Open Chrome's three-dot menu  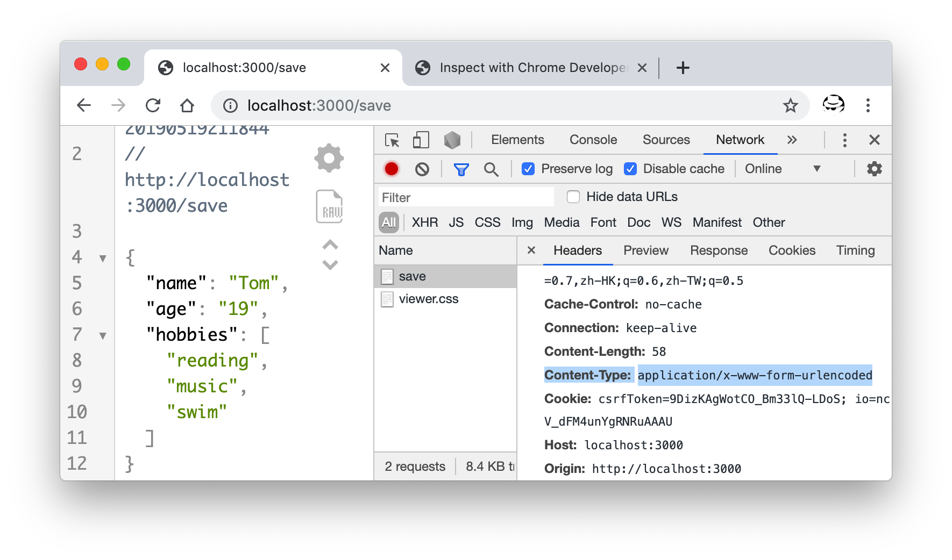pos(868,105)
